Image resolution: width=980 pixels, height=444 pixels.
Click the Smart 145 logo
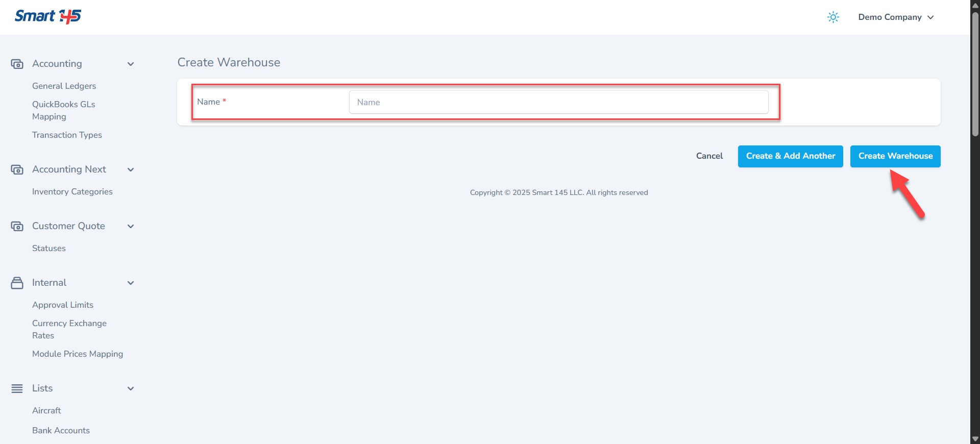tap(48, 17)
